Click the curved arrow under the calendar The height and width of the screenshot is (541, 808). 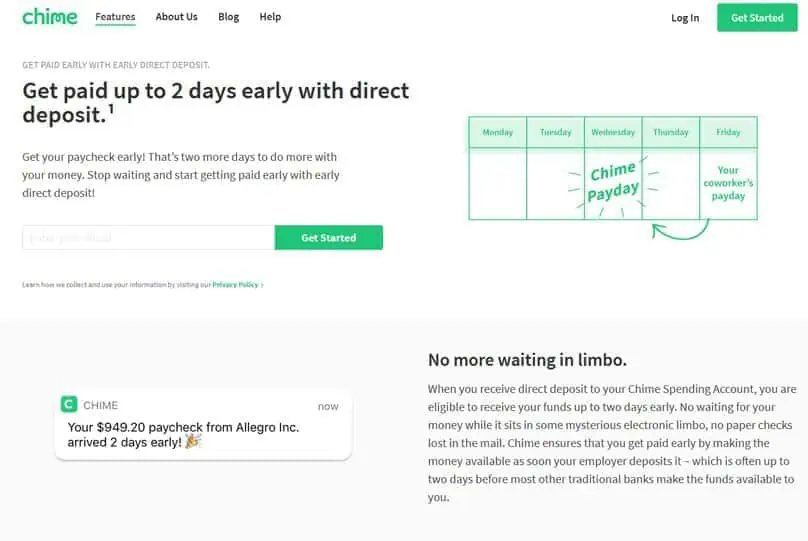point(680,229)
